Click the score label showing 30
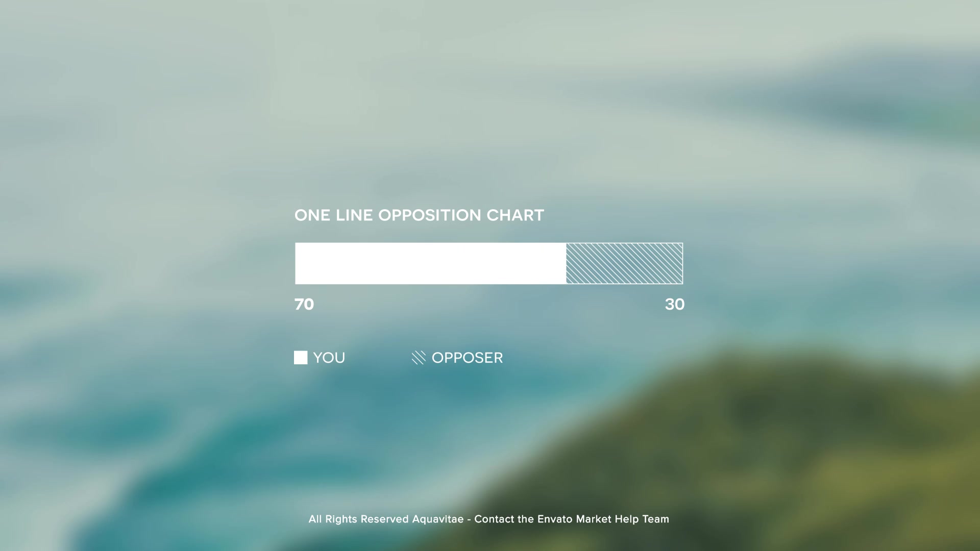The image size is (980, 551). pos(674,304)
